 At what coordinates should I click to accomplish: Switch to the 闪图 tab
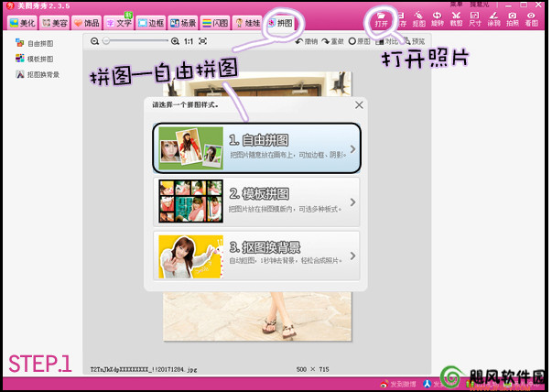point(215,23)
